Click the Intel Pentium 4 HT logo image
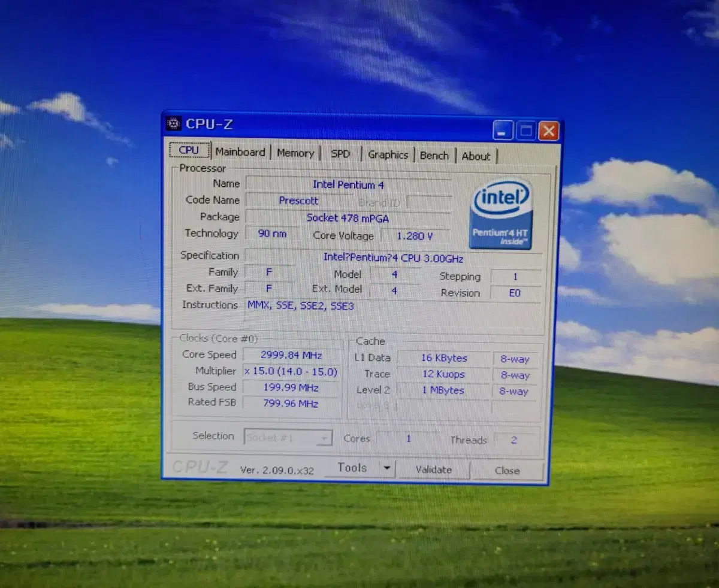Viewport: 719px width, 588px height. click(501, 213)
